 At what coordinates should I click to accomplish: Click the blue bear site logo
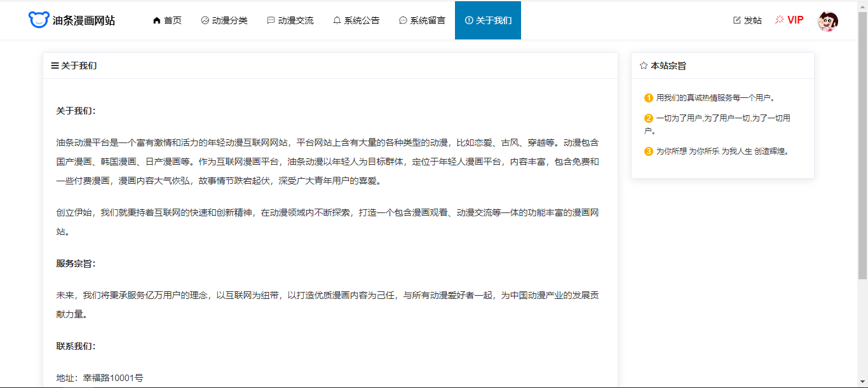point(39,20)
